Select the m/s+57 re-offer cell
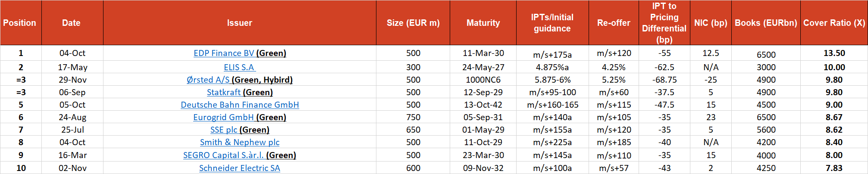 pos(614,168)
